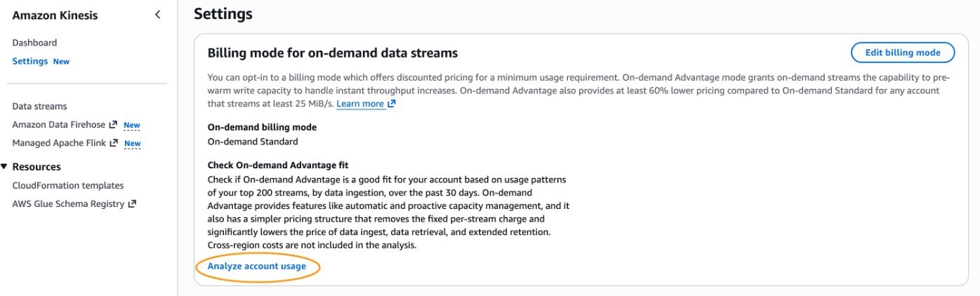The image size is (980, 296).
Task: Click external link icon beside AWS Glue Schema Registry
Action: click(132, 204)
